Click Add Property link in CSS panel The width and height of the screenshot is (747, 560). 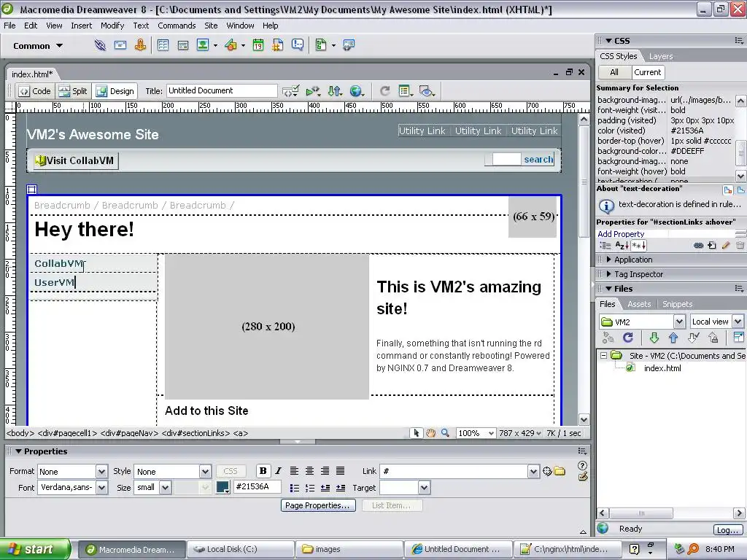tap(621, 234)
